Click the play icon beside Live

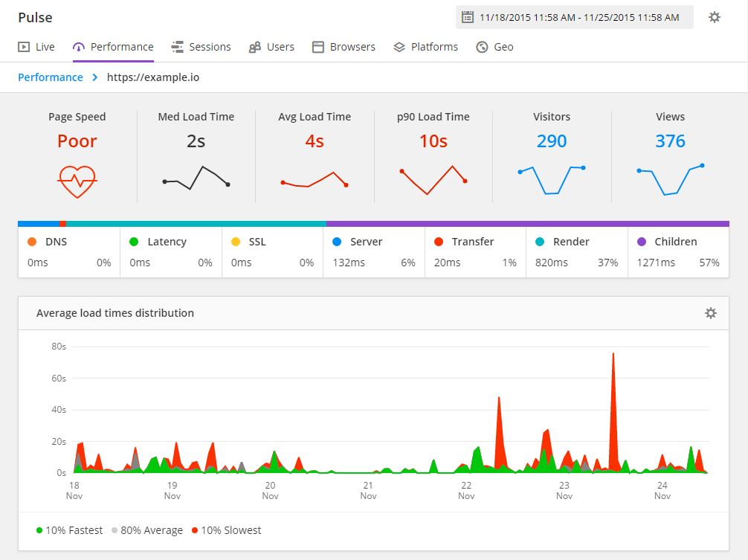click(x=22, y=46)
